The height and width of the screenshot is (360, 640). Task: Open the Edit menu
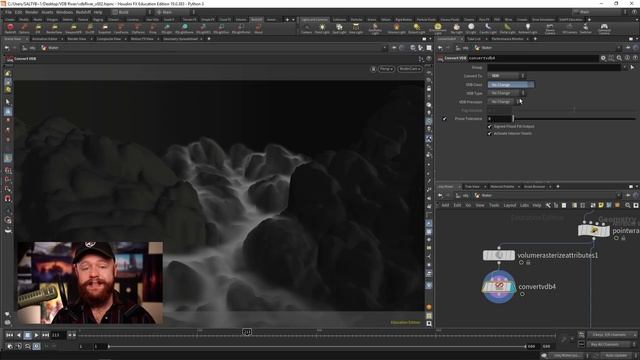19,12
